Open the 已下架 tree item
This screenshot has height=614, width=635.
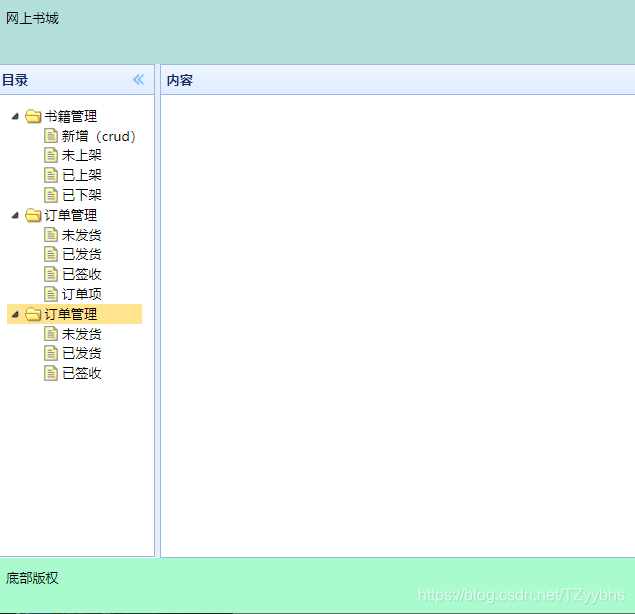tap(81, 195)
